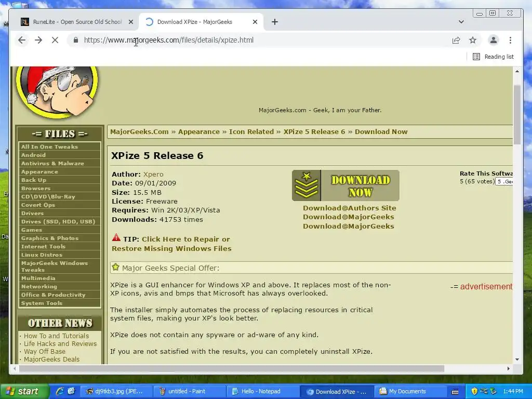Go forward with the browser forward arrow

pyautogui.click(x=38, y=40)
